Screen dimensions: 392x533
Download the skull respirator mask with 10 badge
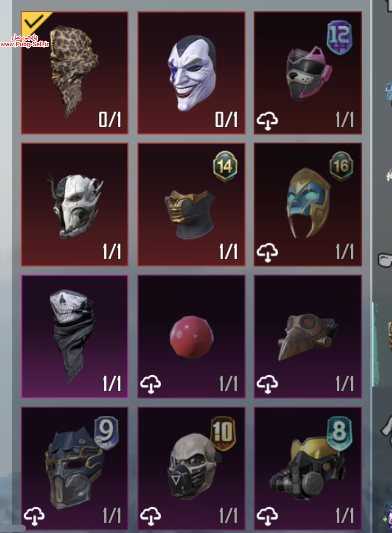[151, 516]
